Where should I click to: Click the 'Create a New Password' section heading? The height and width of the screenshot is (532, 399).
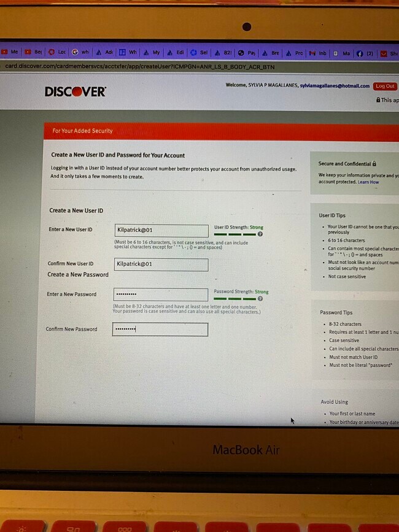tap(78, 275)
